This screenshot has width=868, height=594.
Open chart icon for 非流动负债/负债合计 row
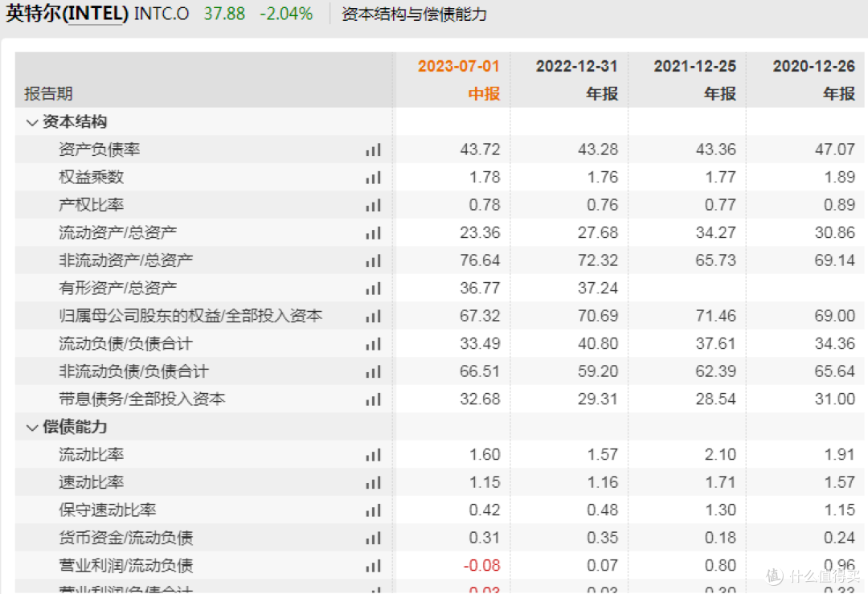373,371
